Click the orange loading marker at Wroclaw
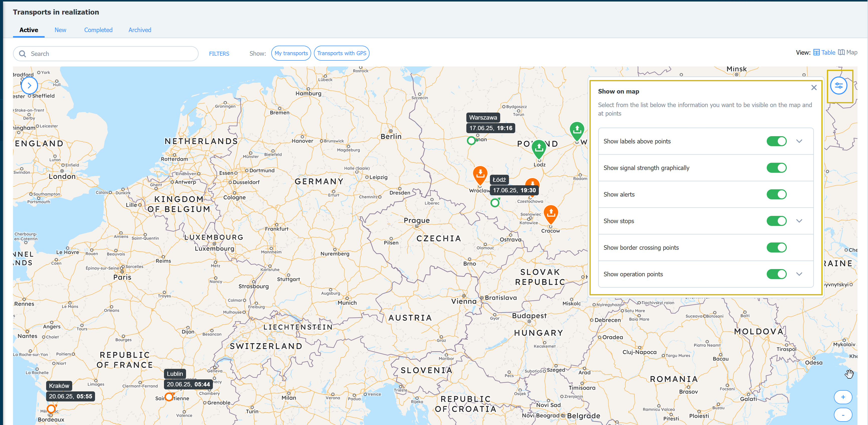 tap(480, 175)
